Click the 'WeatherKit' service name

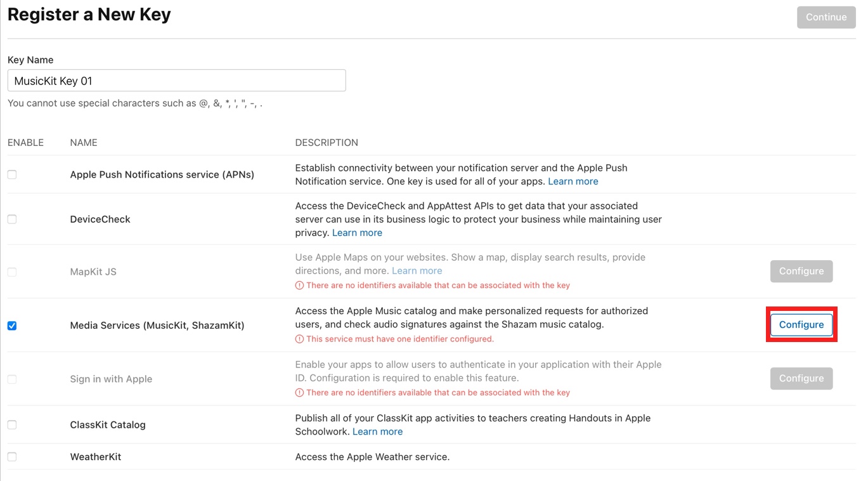point(96,456)
